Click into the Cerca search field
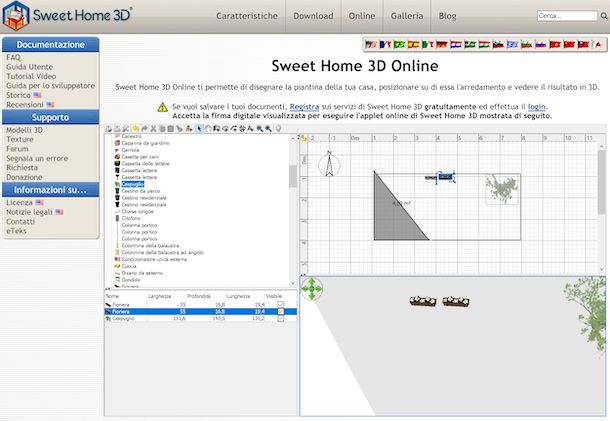The height and width of the screenshot is (421, 610). [x=567, y=16]
